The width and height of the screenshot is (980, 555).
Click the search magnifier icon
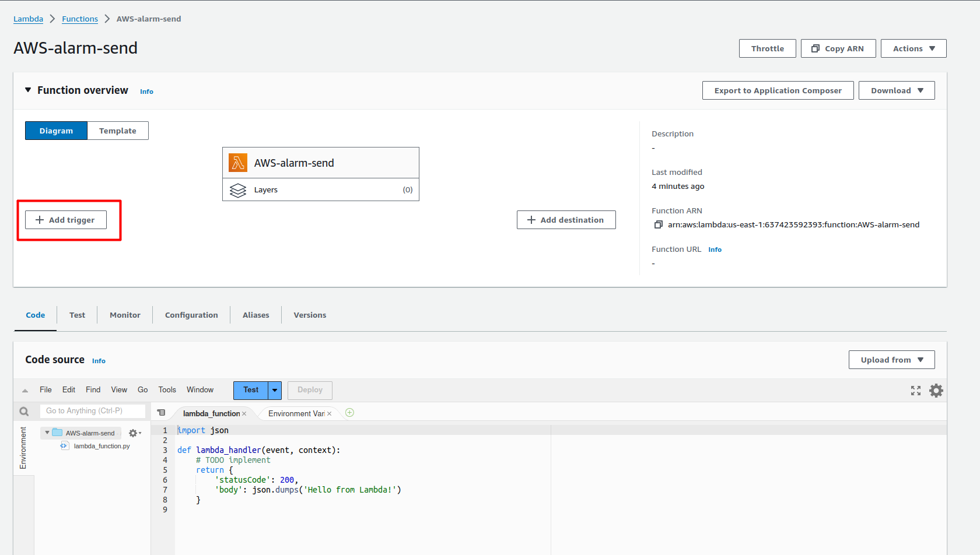[24, 412]
